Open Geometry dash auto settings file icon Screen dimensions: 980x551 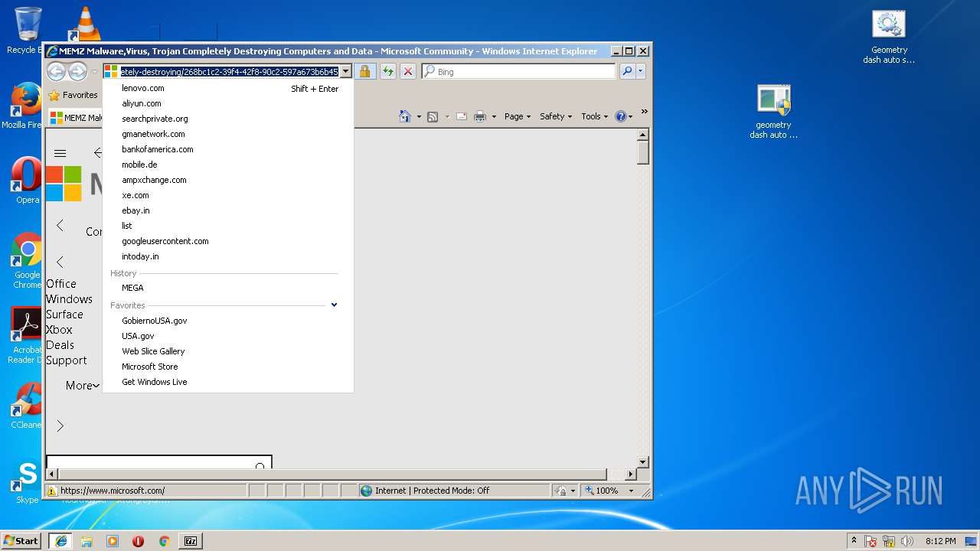point(889,37)
